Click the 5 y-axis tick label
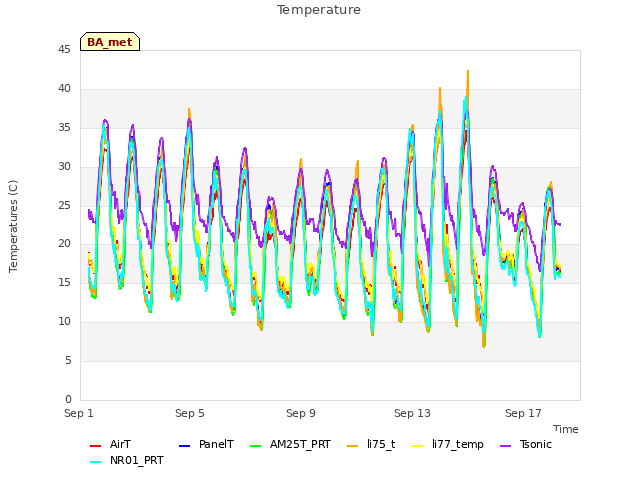 [68, 360]
